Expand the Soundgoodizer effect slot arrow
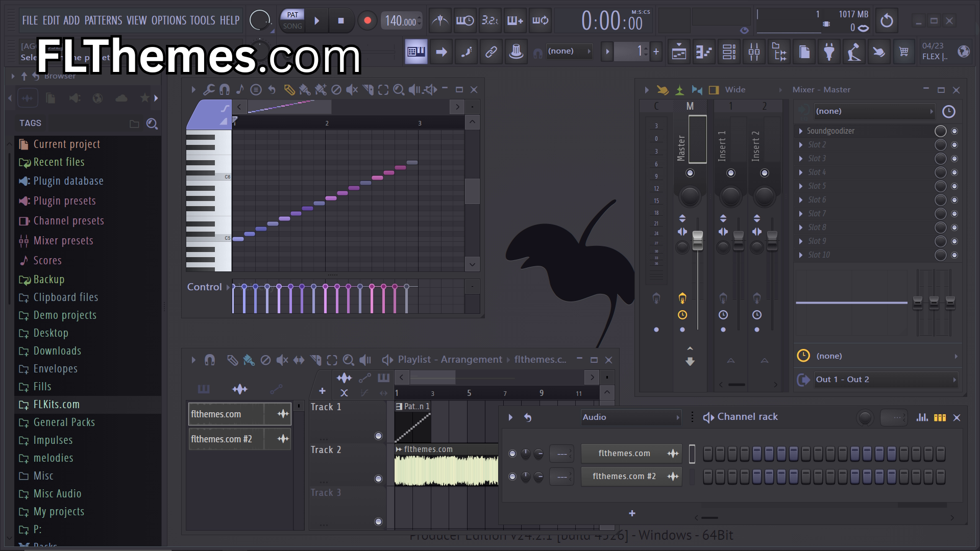The height and width of the screenshot is (551, 980). [x=801, y=131]
